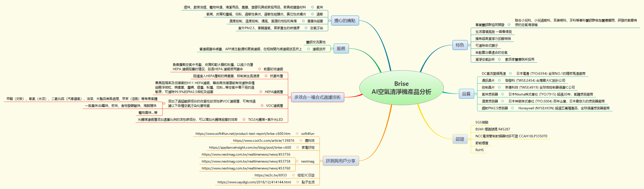This screenshot has width=644, height=189.
Task: Select the 通訊晶片 subtopic
Action: tap(488, 80)
